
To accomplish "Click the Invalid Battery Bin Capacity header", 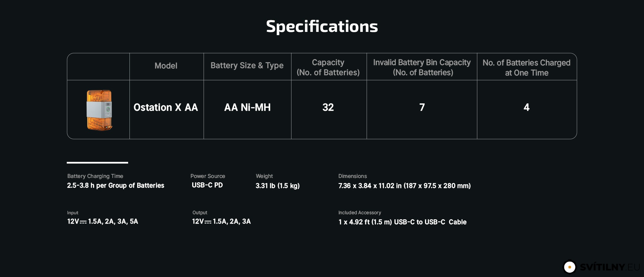I will click(422, 67).
